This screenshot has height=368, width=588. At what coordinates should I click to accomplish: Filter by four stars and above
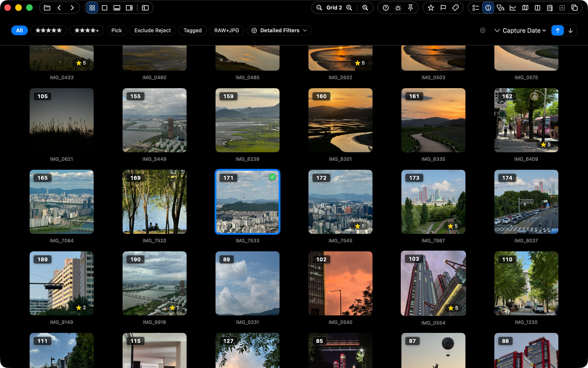click(87, 30)
